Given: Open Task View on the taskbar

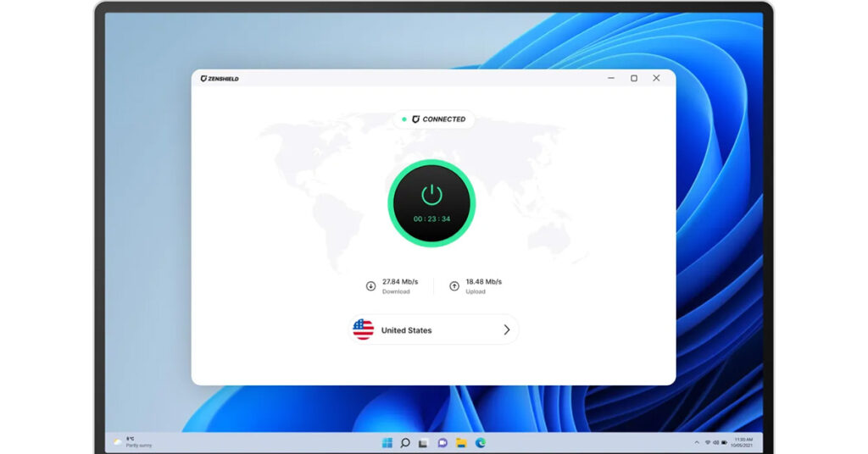Looking at the screenshot, I should pyautogui.click(x=424, y=443).
